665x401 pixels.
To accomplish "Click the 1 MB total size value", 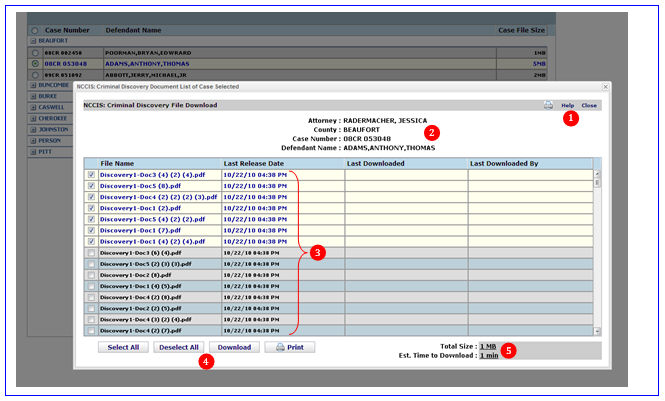I will (x=488, y=347).
